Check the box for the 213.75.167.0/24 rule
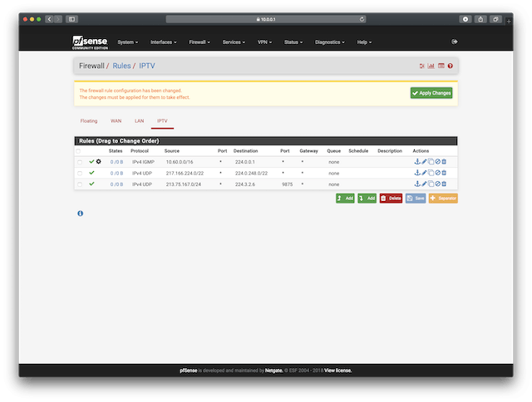The width and height of the screenshot is (532, 402). (80, 184)
